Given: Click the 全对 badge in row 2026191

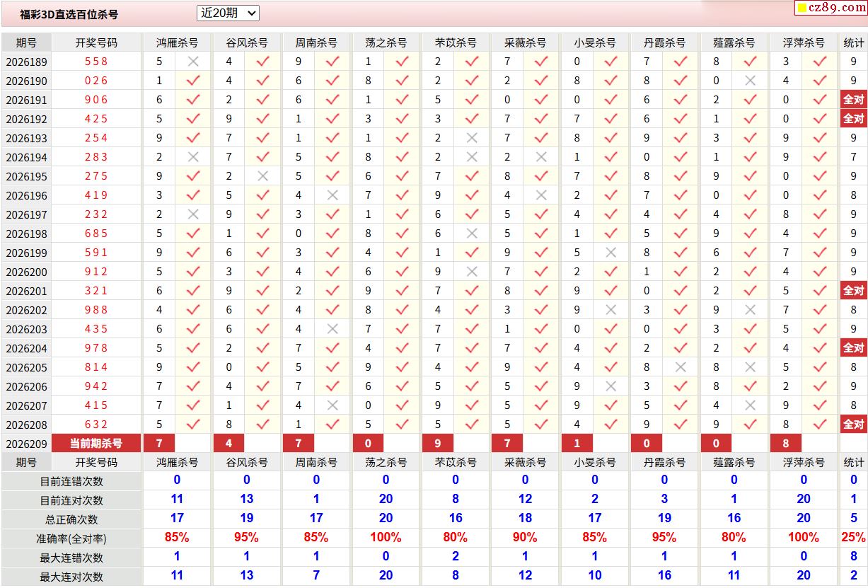Looking at the screenshot, I should click(854, 100).
